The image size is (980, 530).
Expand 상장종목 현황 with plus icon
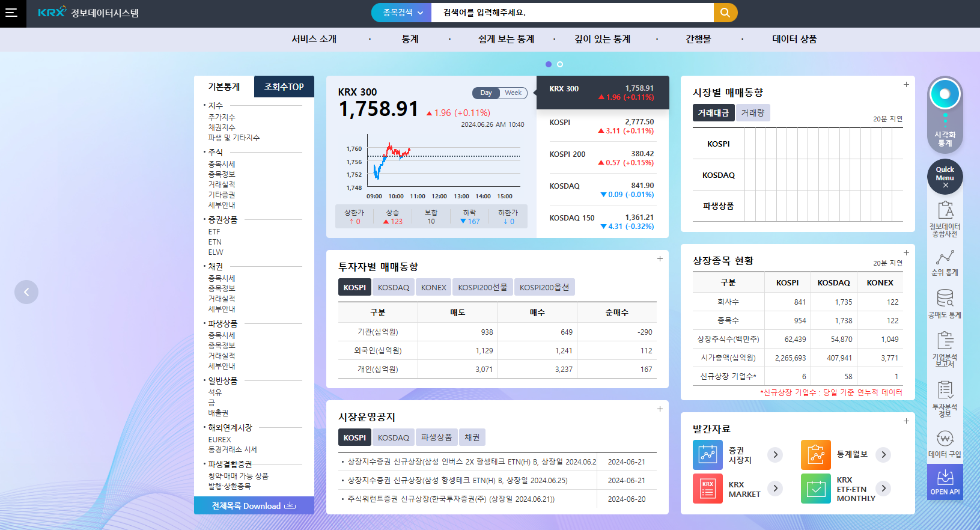[906, 253]
